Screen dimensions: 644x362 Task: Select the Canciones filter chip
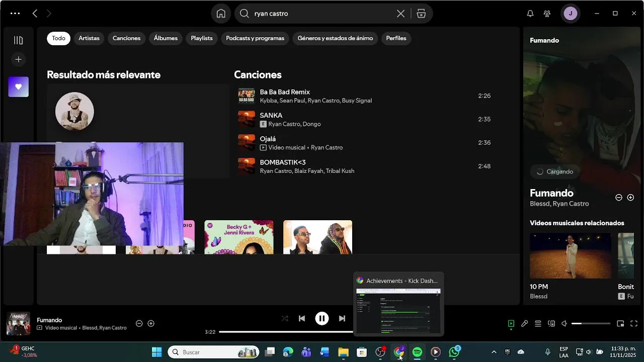127,38
